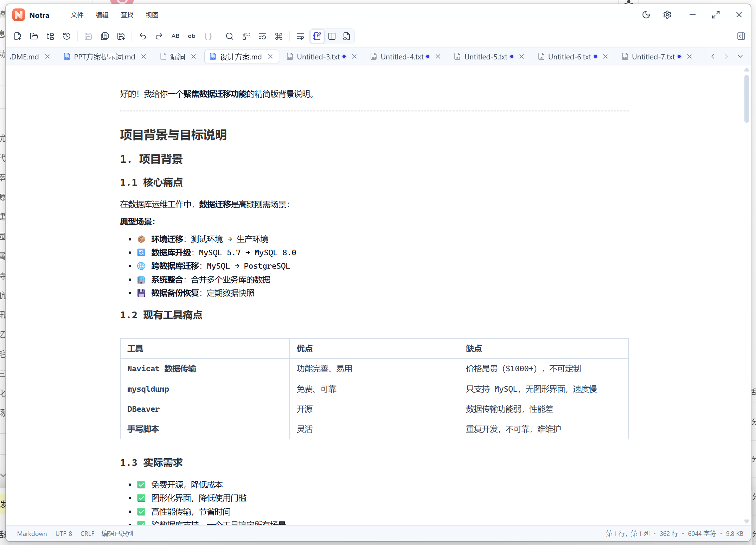Open settings via the gear icon
This screenshot has width=756, height=545.
click(667, 15)
